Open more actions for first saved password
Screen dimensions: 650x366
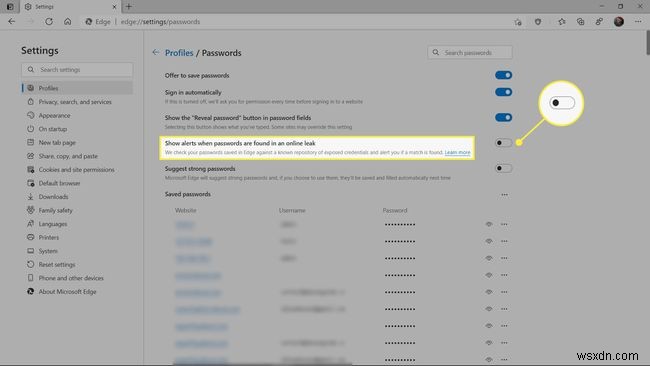click(x=504, y=224)
